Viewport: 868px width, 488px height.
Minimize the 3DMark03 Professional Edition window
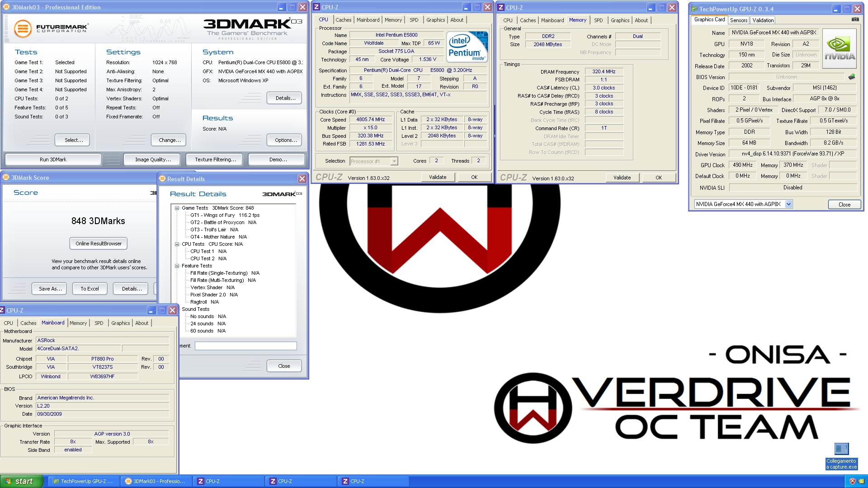pyautogui.click(x=281, y=7)
